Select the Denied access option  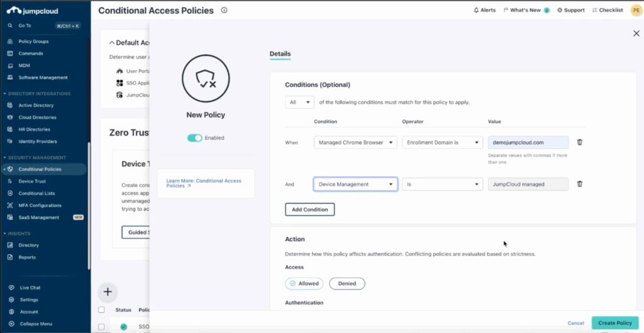click(347, 284)
